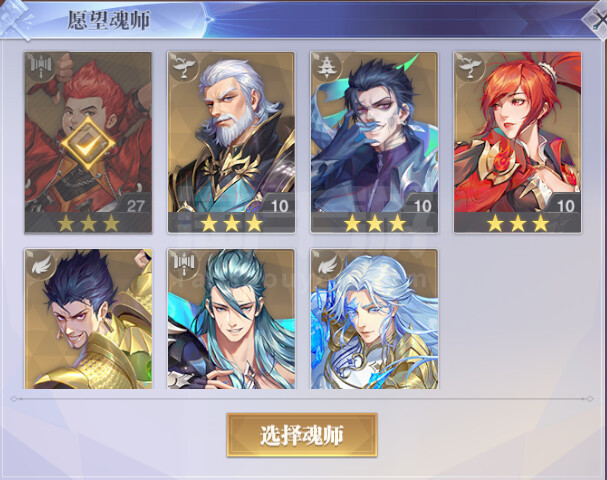Click the tower class icon on the scarf man card
The width and height of the screenshot is (607, 480).
click(327, 66)
